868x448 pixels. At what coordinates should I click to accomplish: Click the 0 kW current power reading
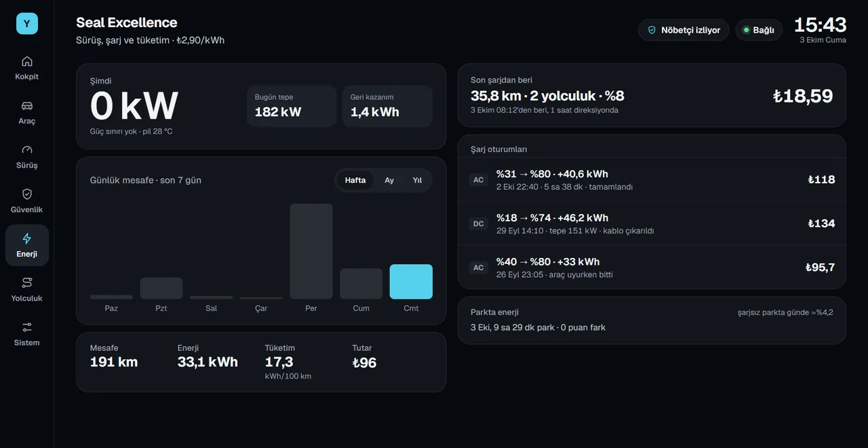tap(134, 106)
